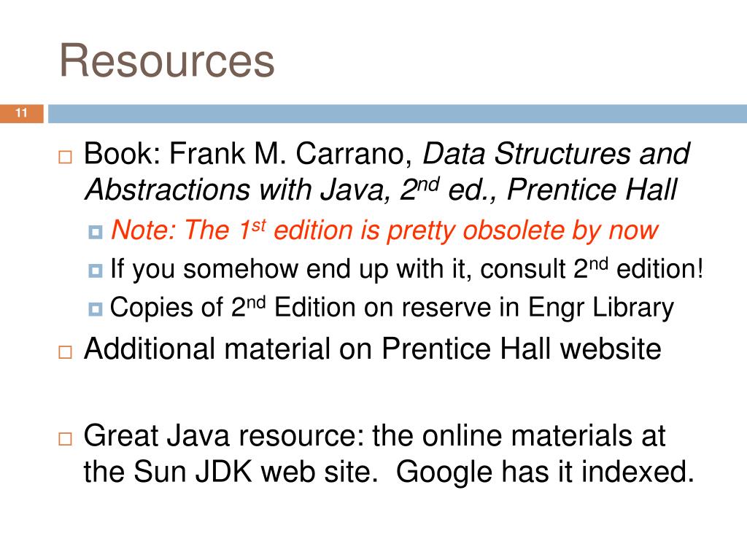Click the orange slide number 11 badge
The image size is (747, 560).
(x=21, y=113)
